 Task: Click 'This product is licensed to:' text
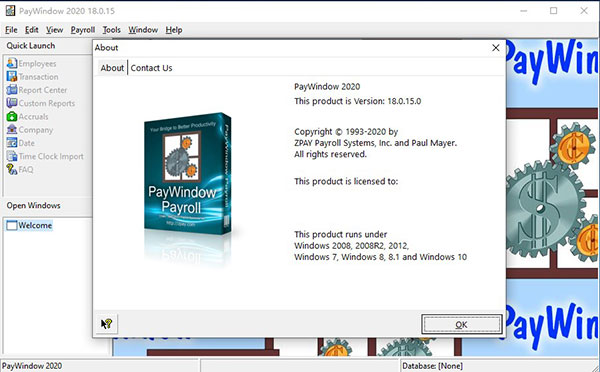[x=346, y=181]
